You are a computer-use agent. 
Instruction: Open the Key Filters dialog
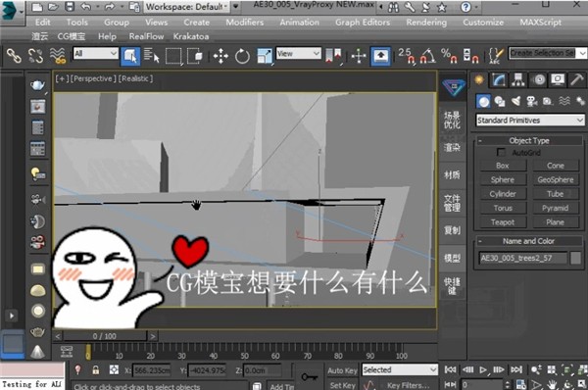(408, 385)
